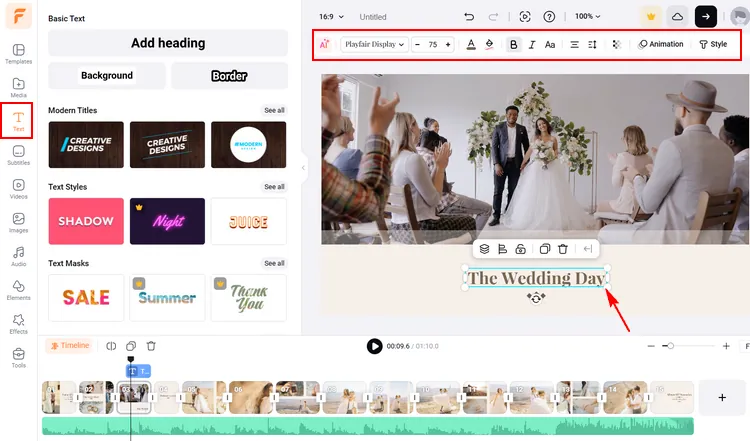Click align icon in floating toolbar

502,249
